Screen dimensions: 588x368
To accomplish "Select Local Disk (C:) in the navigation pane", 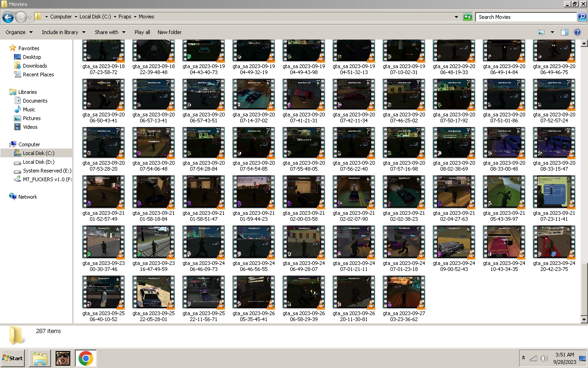I will click(36, 153).
